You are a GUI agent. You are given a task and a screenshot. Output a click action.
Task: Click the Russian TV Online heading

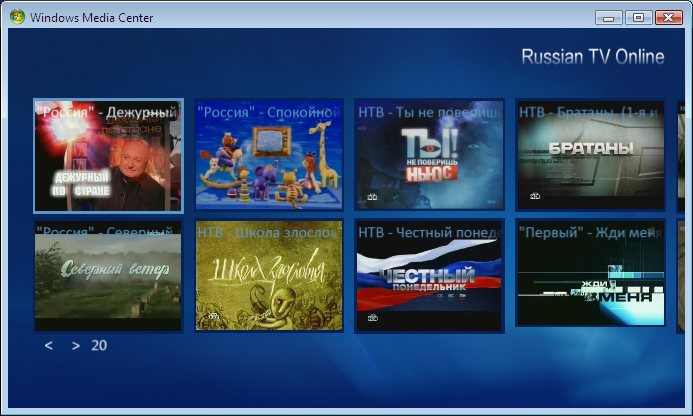tap(593, 57)
